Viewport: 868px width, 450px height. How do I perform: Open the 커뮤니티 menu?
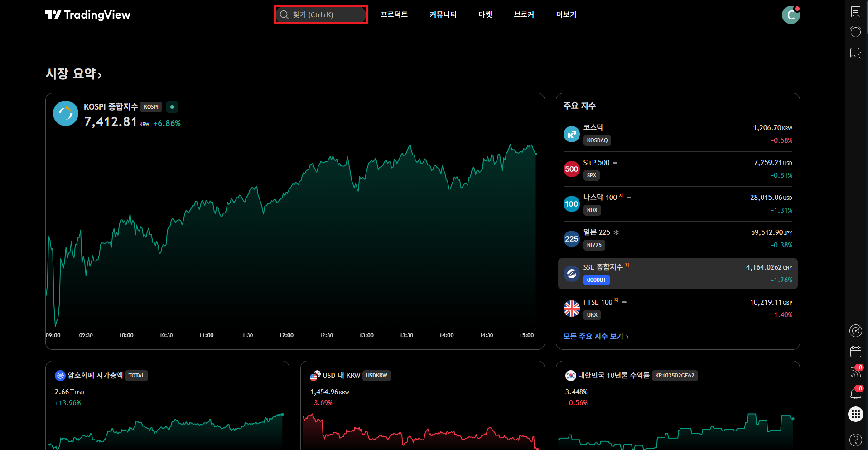443,15
